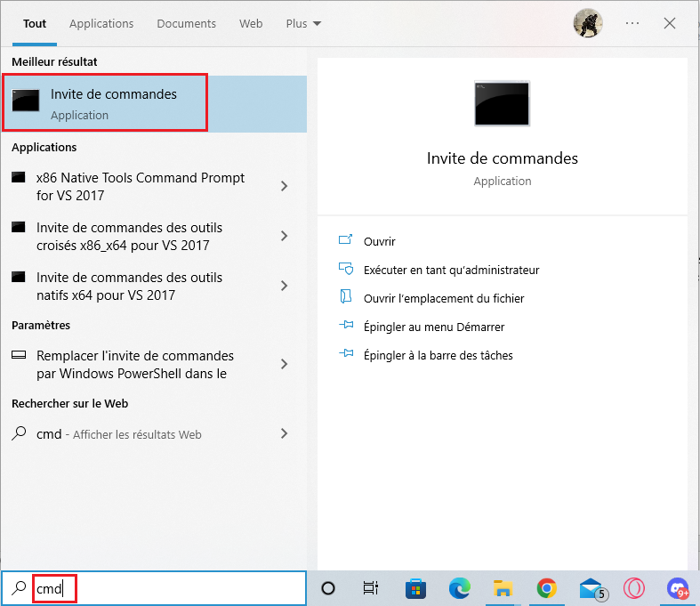Expand arrow for x86 Native Tools Command Prompt
700x606 pixels.
[284, 186]
